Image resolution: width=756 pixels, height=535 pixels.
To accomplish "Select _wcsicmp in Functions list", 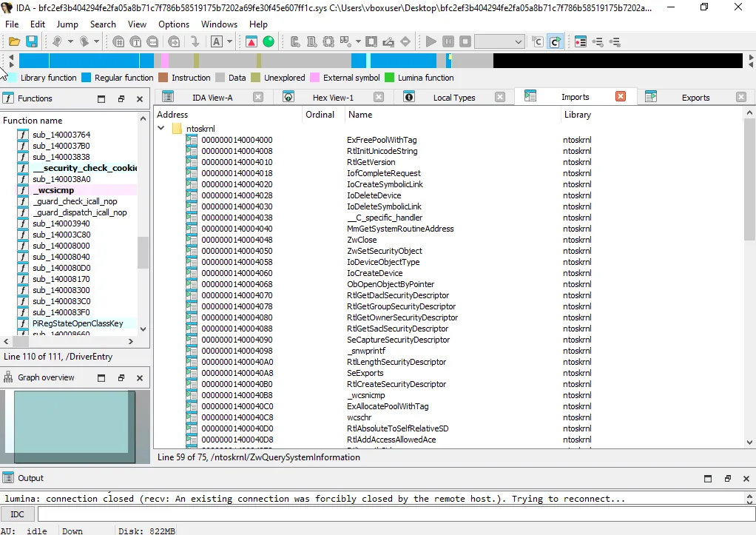I will click(x=53, y=190).
